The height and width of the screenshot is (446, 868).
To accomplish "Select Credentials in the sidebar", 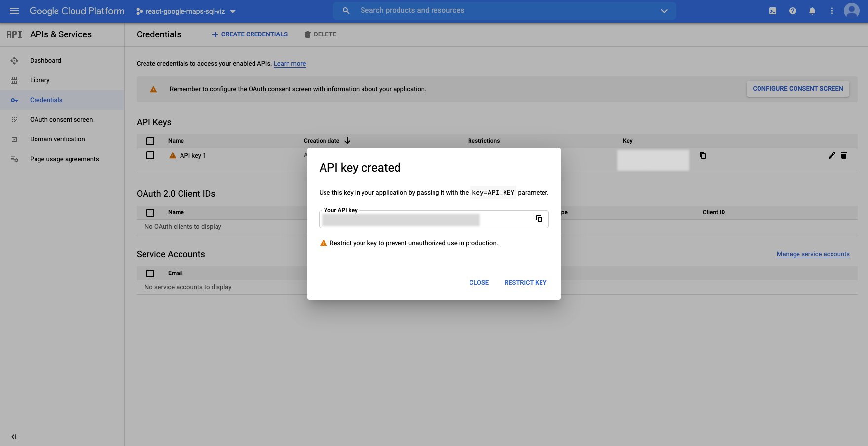I will 62,100.
